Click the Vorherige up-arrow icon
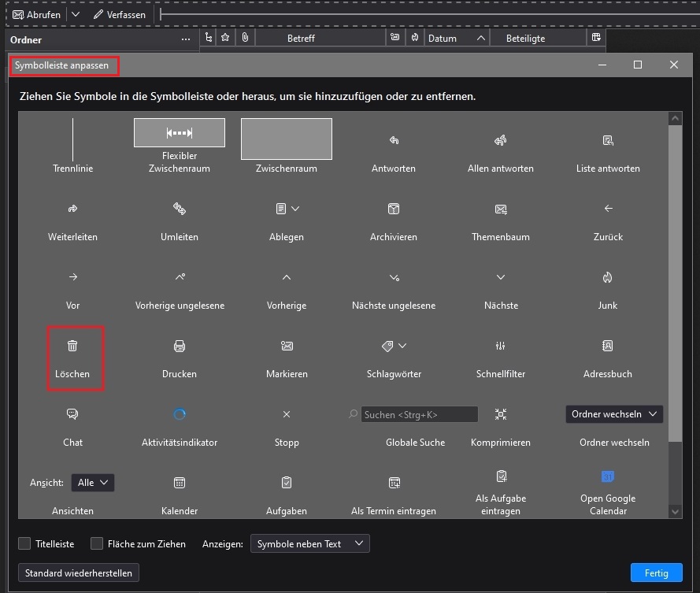 pyautogui.click(x=287, y=277)
